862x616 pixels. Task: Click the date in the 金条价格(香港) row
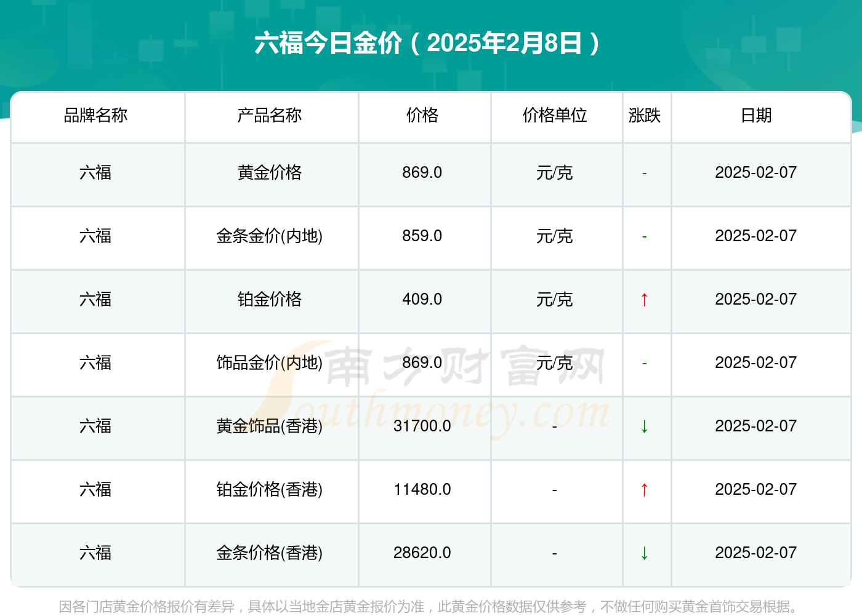(756, 553)
